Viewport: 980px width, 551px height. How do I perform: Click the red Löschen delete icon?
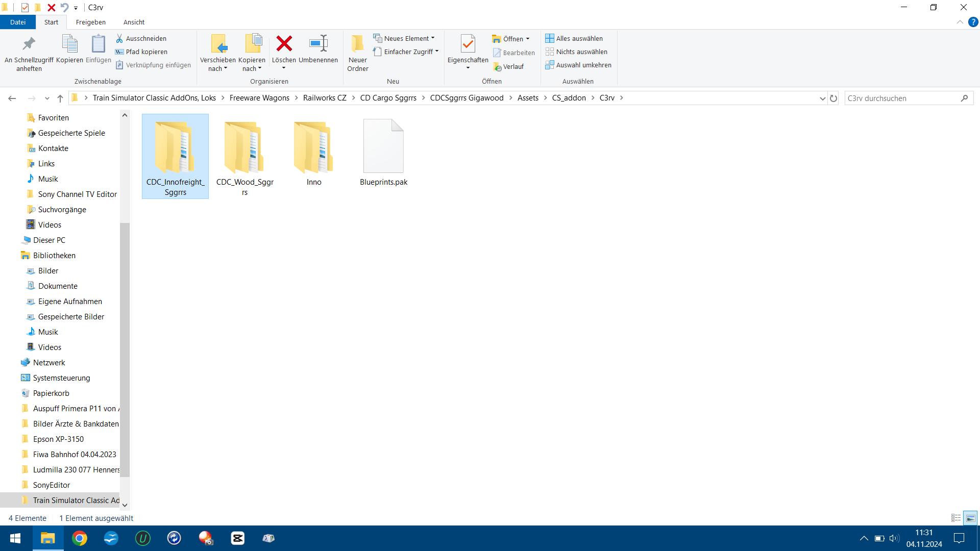click(284, 44)
